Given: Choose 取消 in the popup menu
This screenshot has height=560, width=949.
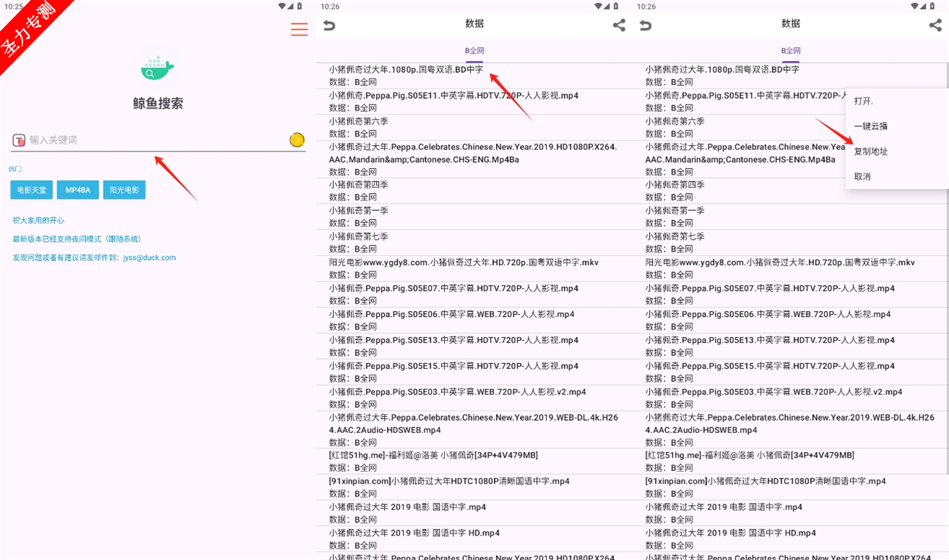Looking at the screenshot, I should 897,177.
